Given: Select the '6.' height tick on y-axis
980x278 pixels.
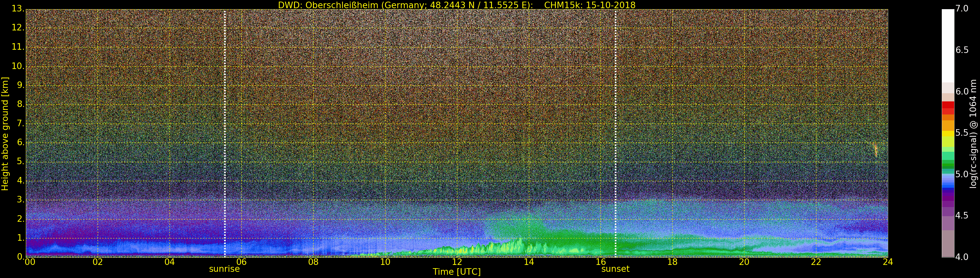Looking at the screenshot, I should (x=21, y=142).
